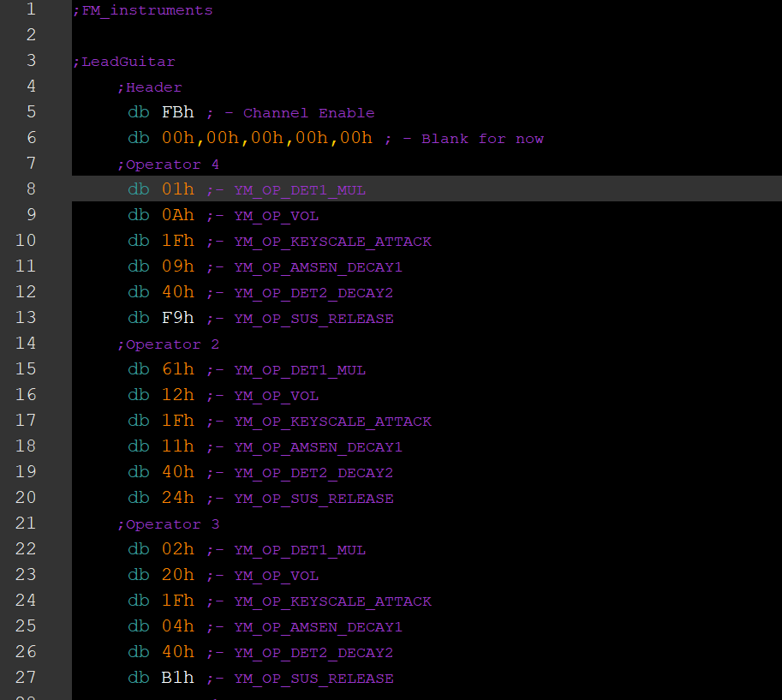
Task: Click the "Channel Enable" comment text
Action: (308, 113)
